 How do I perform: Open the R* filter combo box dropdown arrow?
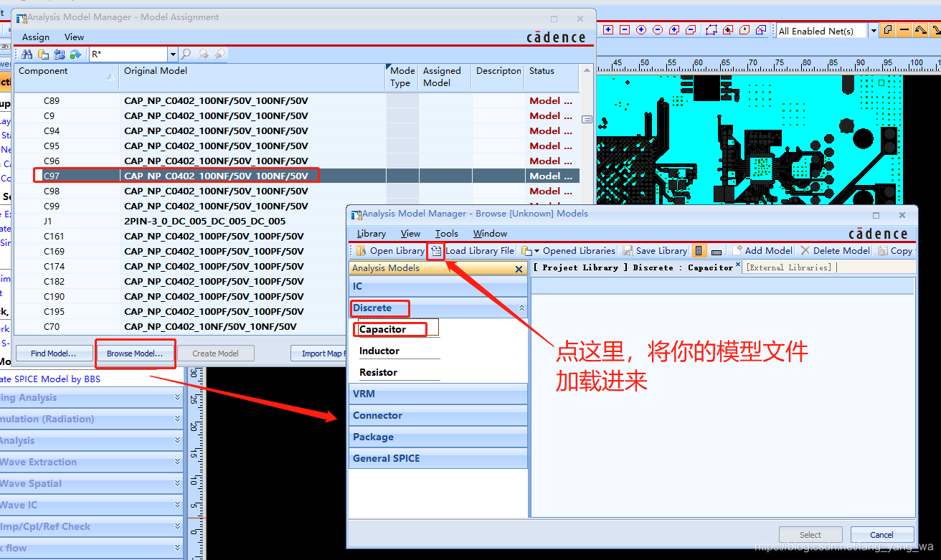tap(173, 54)
